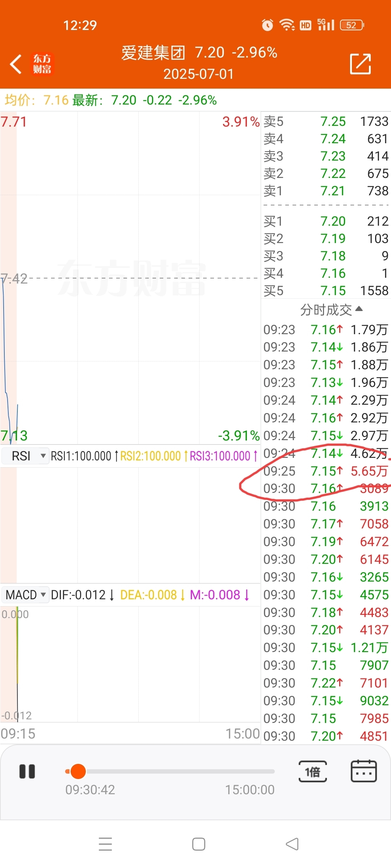This screenshot has height=868, width=391.
Task: Tap the Android recent apps menu button
Action: tap(105, 844)
